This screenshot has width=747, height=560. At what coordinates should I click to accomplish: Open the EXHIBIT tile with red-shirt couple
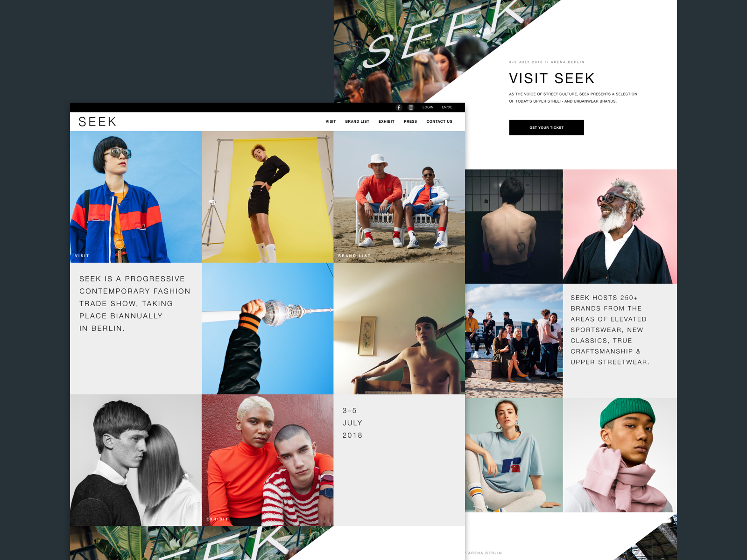(268, 460)
